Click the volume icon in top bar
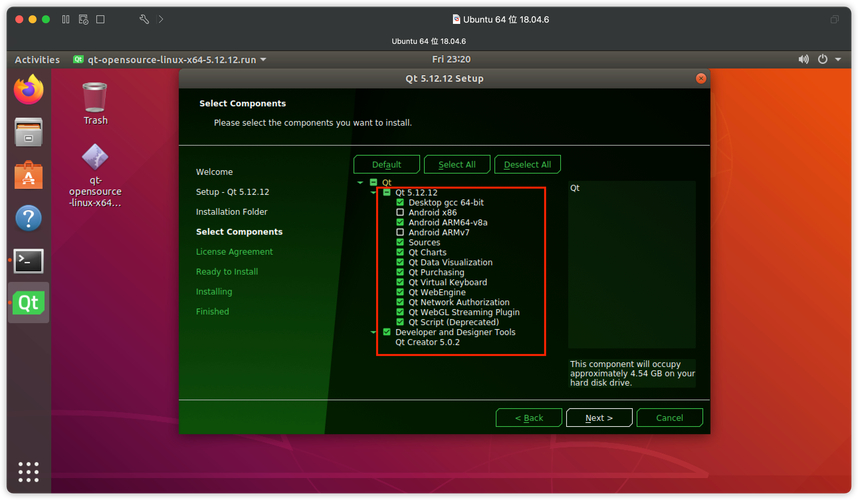Viewport: 858px width, 500px height. 803,60
